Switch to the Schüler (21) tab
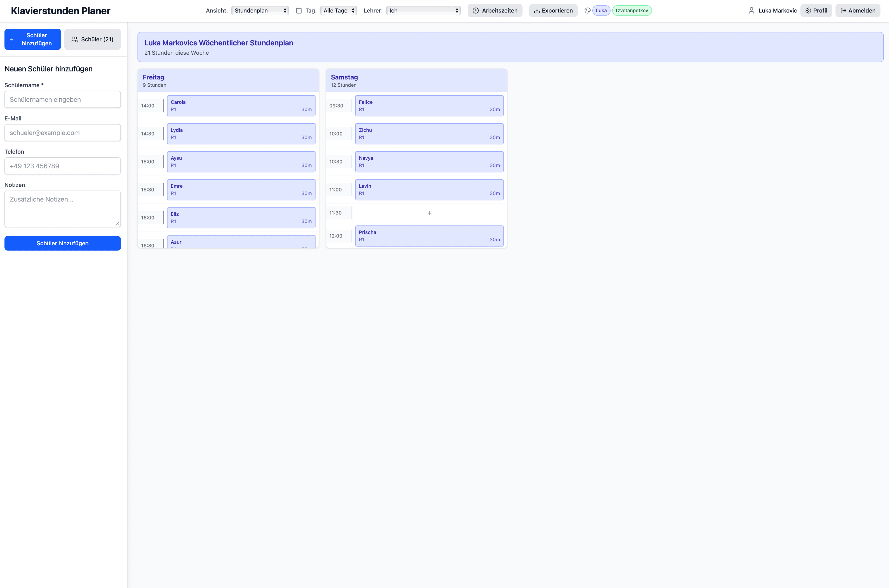Viewport: 889px width, 588px height. point(92,39)
